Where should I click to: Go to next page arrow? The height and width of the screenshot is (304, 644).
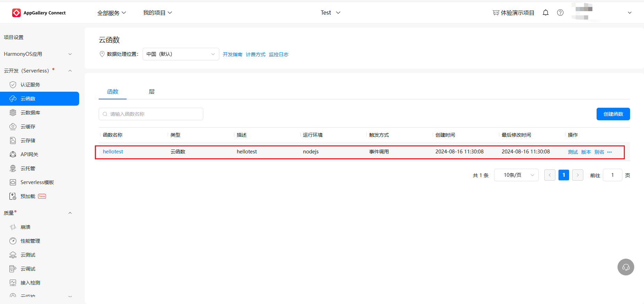click(x=578, y=175)
